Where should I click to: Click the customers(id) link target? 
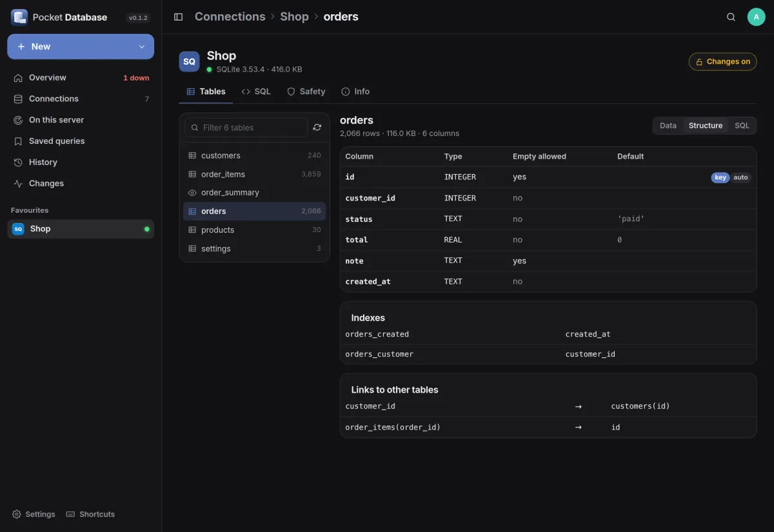[640, 406]
